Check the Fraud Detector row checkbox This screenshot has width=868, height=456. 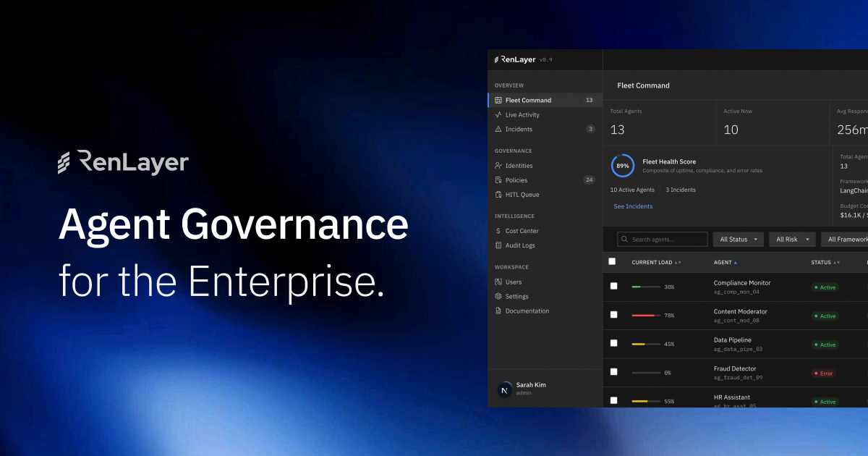613,371
